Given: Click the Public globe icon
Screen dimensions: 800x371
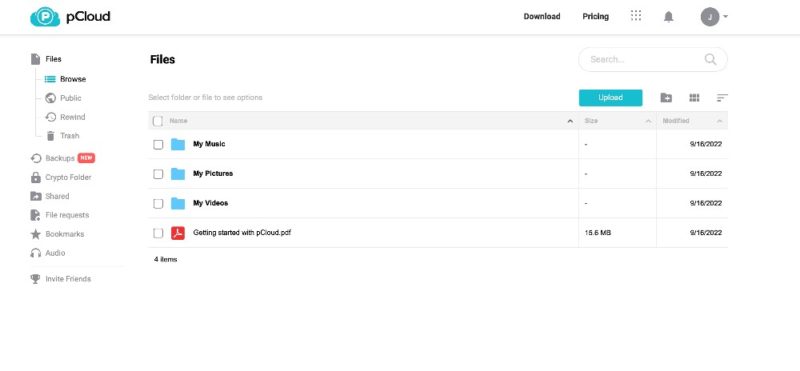Looking at the screenshot, I should click(x=50, y=98).
